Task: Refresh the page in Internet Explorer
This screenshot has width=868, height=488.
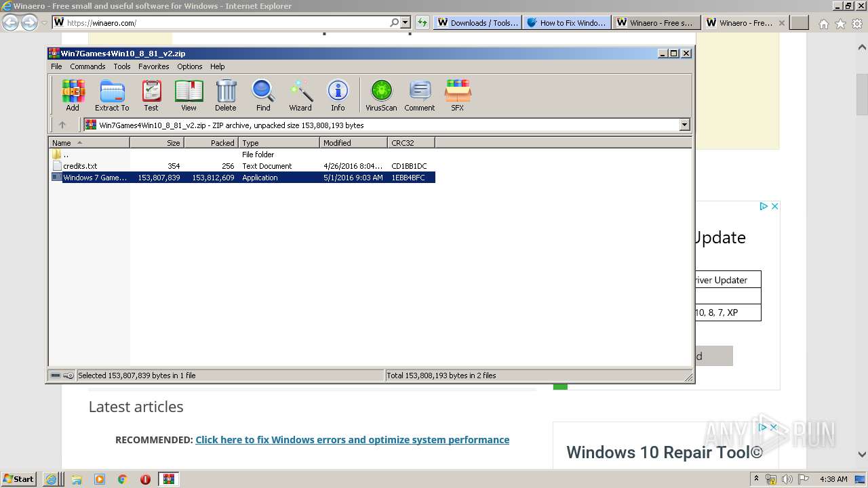Action: point(422,22)
